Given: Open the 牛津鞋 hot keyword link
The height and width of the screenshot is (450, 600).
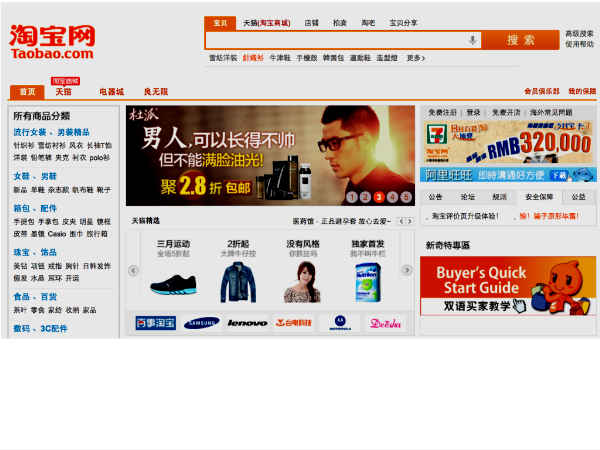Looking at the screenshot, I should tap(280, 58).
